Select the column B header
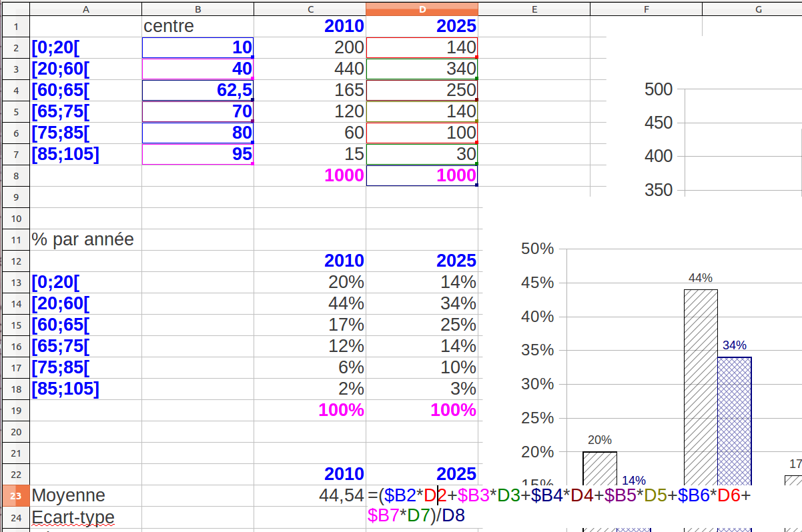This screenshot has width=802, height=532. tap(197, 9)
